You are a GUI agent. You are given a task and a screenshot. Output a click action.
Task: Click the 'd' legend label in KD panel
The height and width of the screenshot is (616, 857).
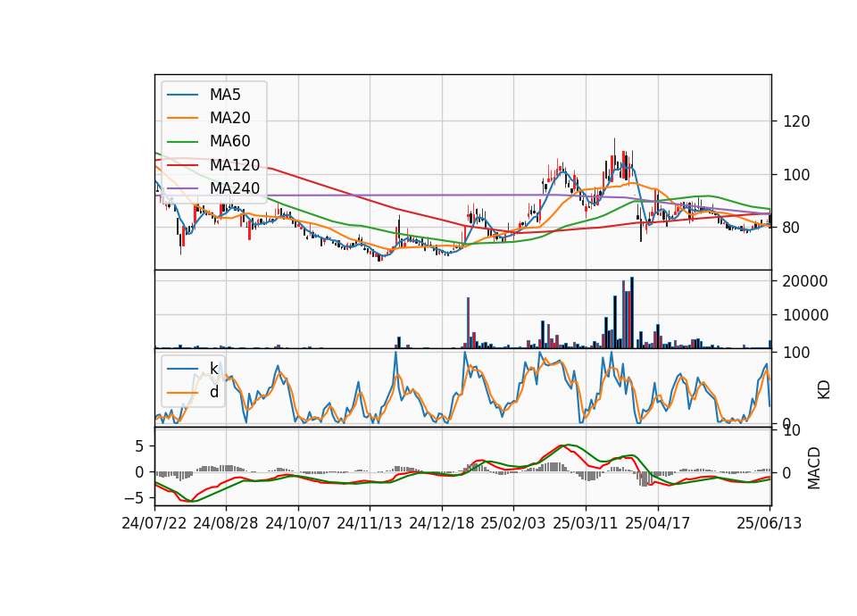coord(214,392)
